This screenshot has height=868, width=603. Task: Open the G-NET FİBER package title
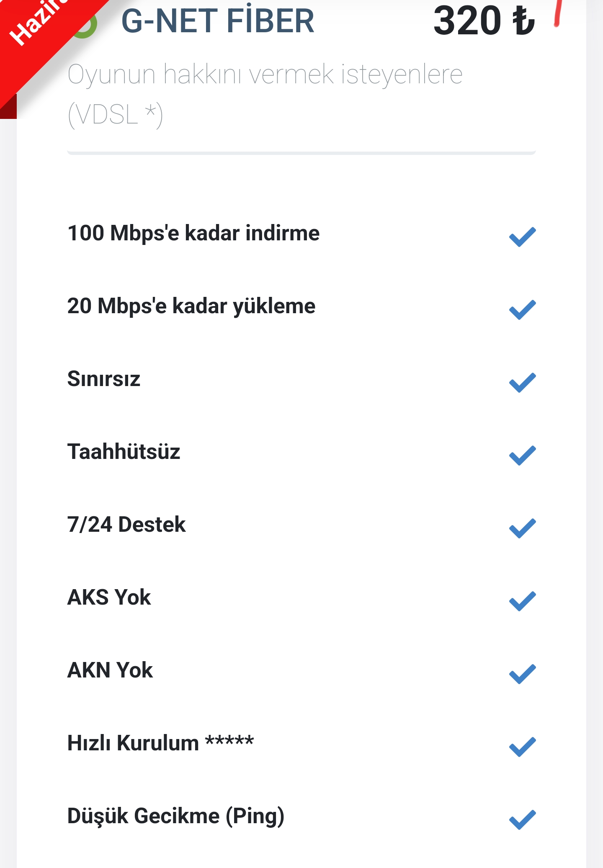[218, 21]
